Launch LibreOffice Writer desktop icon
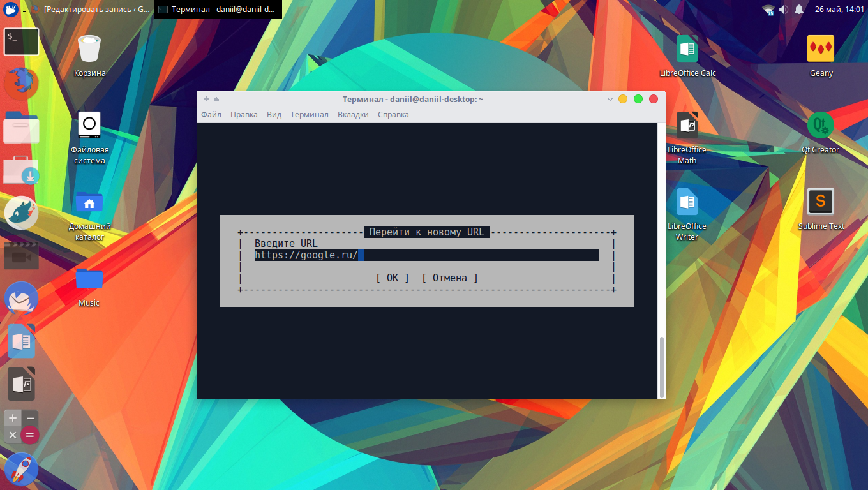The width and height of the screenshot is (868, 490). [x=687, y=214]
